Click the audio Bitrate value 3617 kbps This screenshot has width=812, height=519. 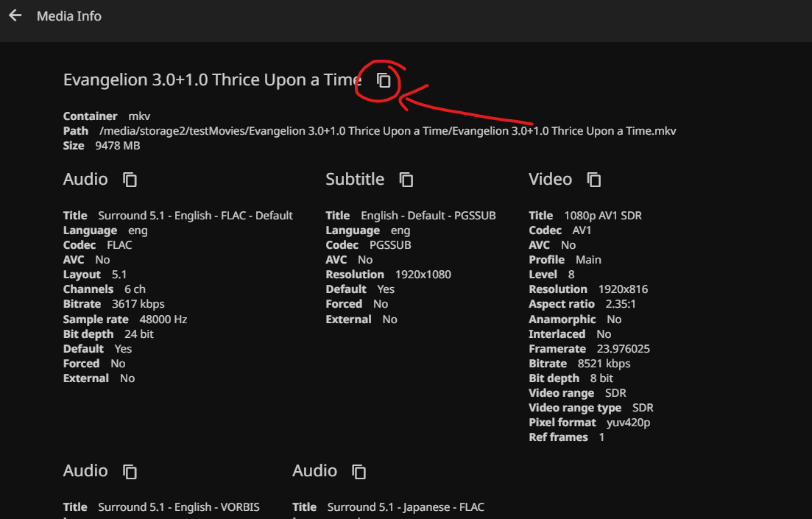pyautogui.click(x=138, y=304)
